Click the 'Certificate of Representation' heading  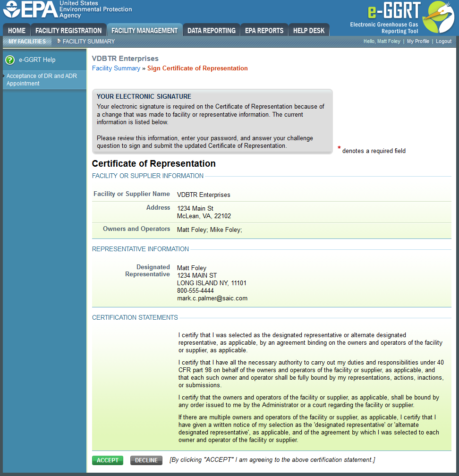(153, 163)
